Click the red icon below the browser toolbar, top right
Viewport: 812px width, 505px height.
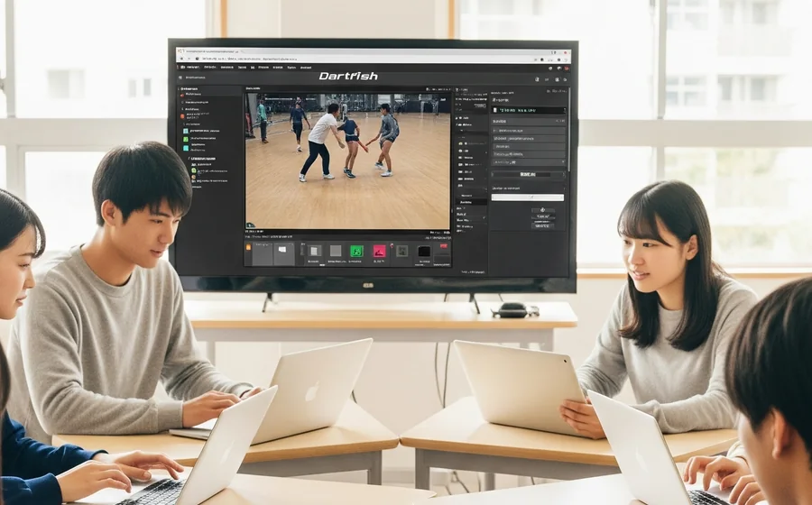pos(566,68)
